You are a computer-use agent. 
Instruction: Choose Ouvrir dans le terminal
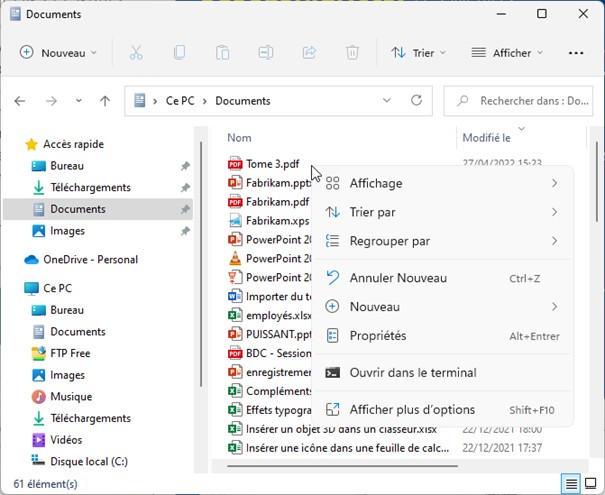click(412, 373)
